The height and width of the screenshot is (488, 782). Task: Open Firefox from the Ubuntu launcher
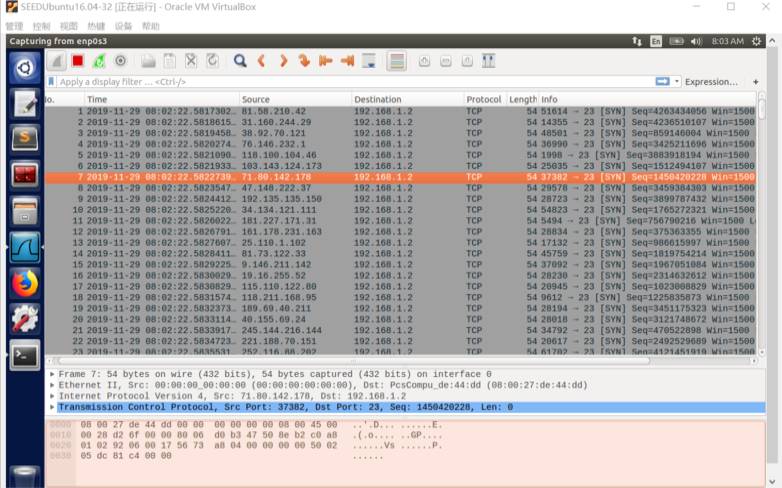pos(24,284)
